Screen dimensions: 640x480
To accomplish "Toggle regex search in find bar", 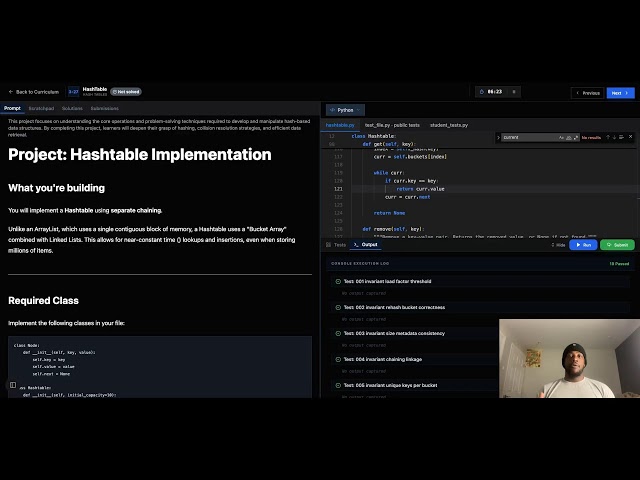I will coord(576,138).
